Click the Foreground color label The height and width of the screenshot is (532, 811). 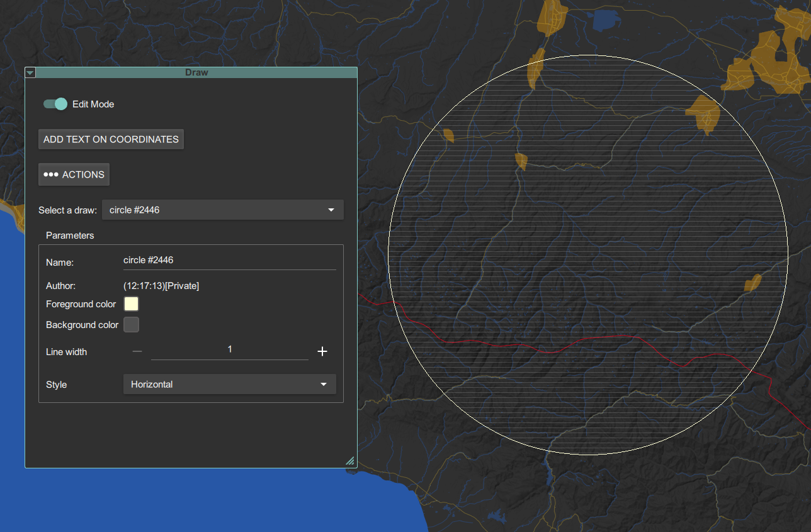click(x=81, y=304)
